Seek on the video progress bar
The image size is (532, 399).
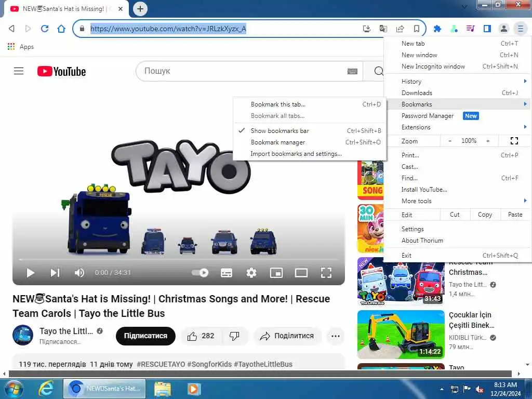point(179,260)
